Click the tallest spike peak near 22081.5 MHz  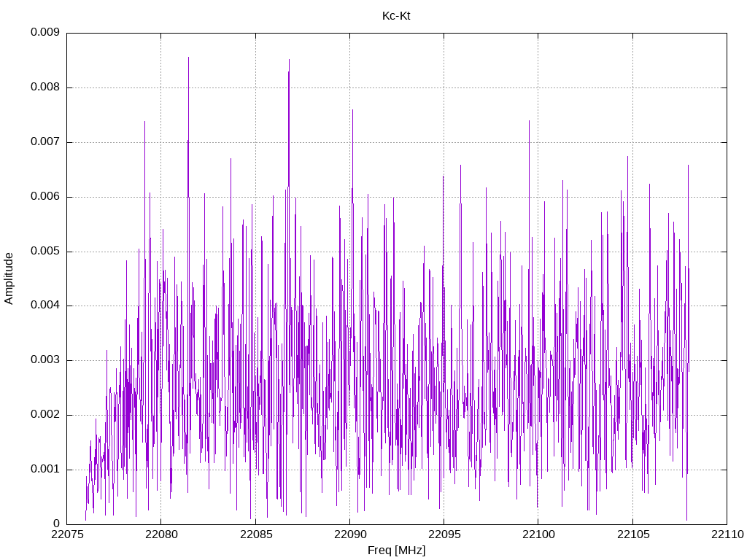189,58
